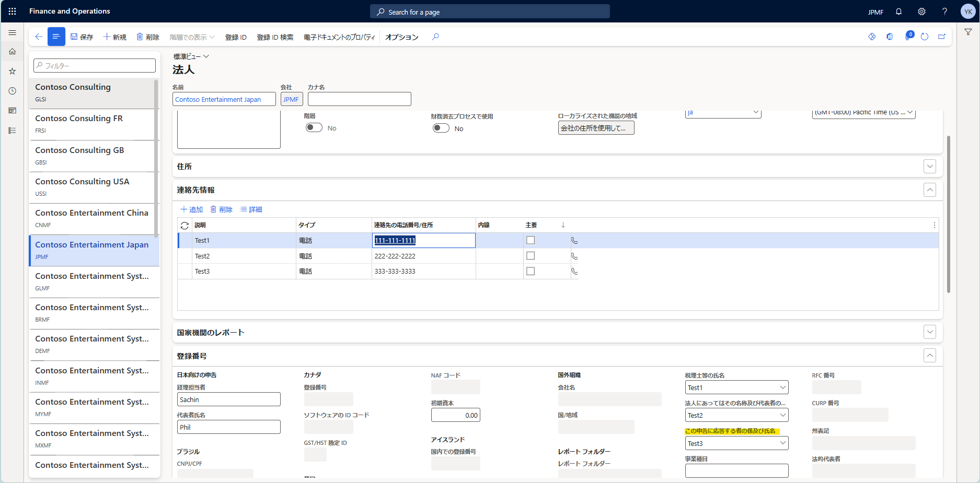The height and width of the screenshot is (483, 980).
Task: Click the 保存 save button
Action: 82,37
